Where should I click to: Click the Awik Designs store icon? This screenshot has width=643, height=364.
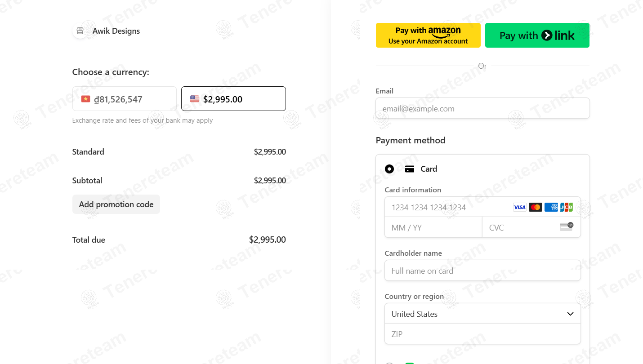tap(80, 31)
